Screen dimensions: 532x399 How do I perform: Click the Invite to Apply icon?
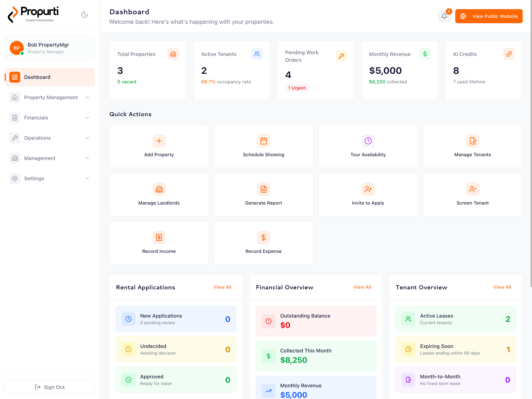pos(368,189)
